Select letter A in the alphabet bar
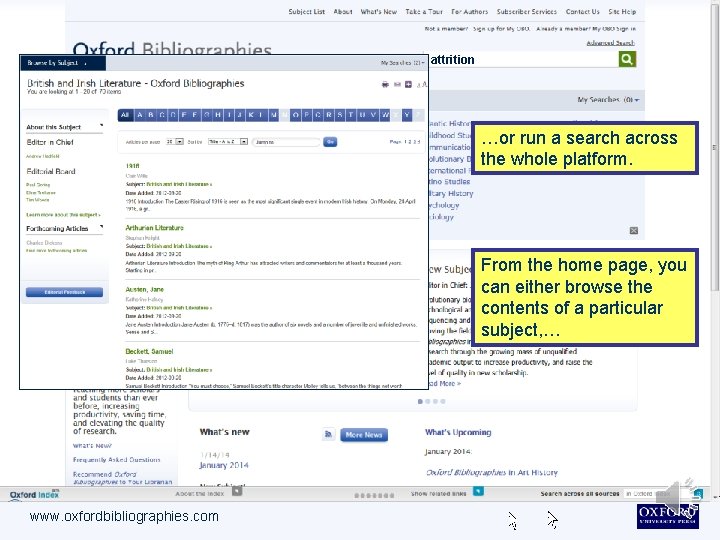 140,115
